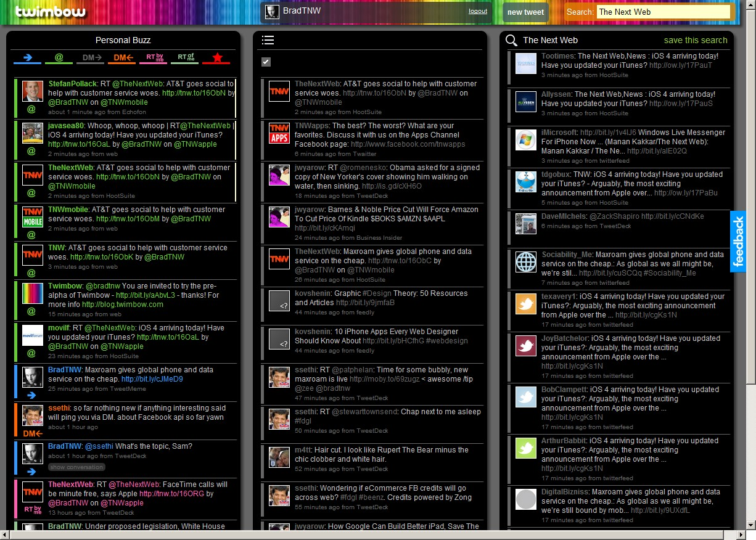Click the DM icon under ssethi's avatar
This screenshot has height=540, width=756.
point(33,434)
